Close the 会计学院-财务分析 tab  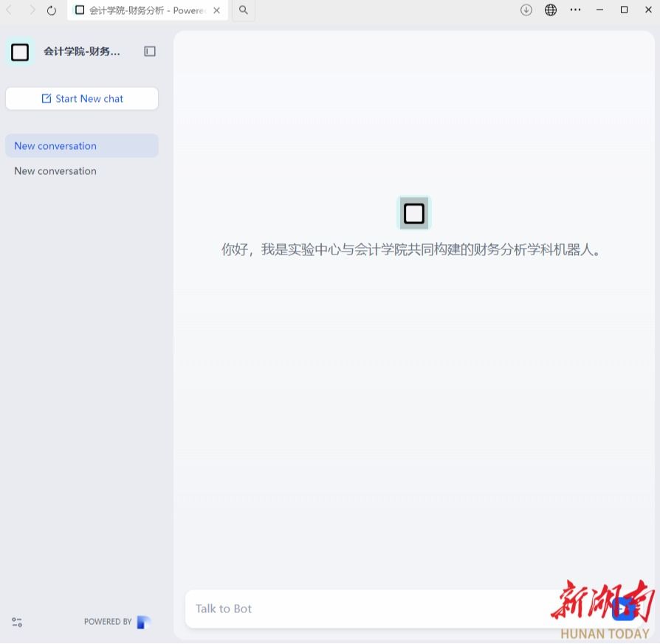click(216, 10)
